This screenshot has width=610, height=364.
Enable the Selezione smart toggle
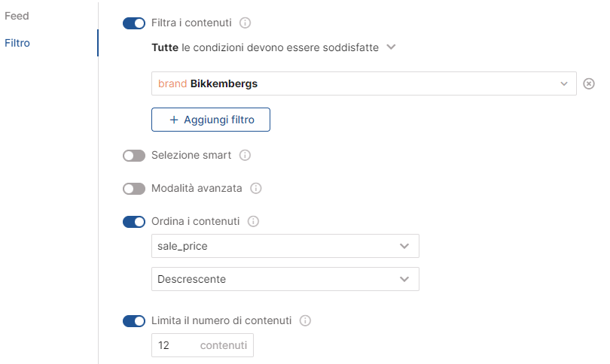(134, 156)
